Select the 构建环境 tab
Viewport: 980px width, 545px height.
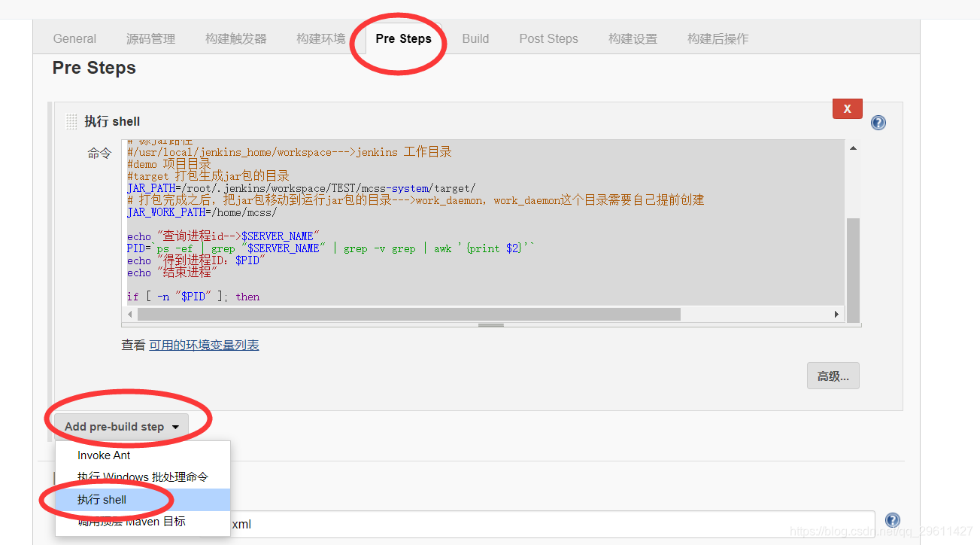coord(321,38)
